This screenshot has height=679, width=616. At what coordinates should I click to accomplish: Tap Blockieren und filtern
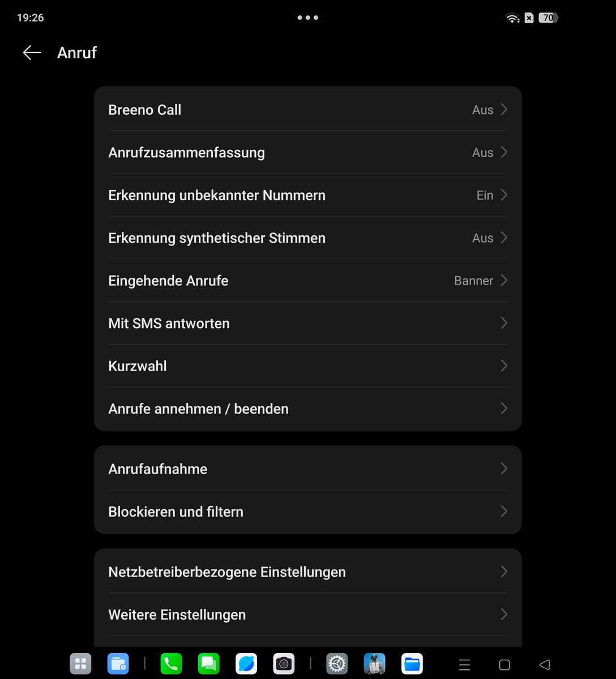[307, 512]
